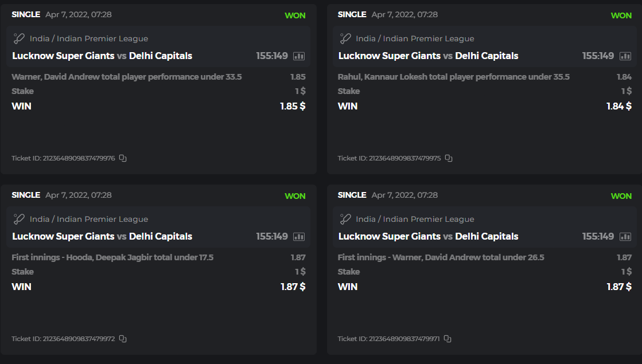
Task: Click cricket sport icon on Hooda bet card
Action: click(20, 219)
